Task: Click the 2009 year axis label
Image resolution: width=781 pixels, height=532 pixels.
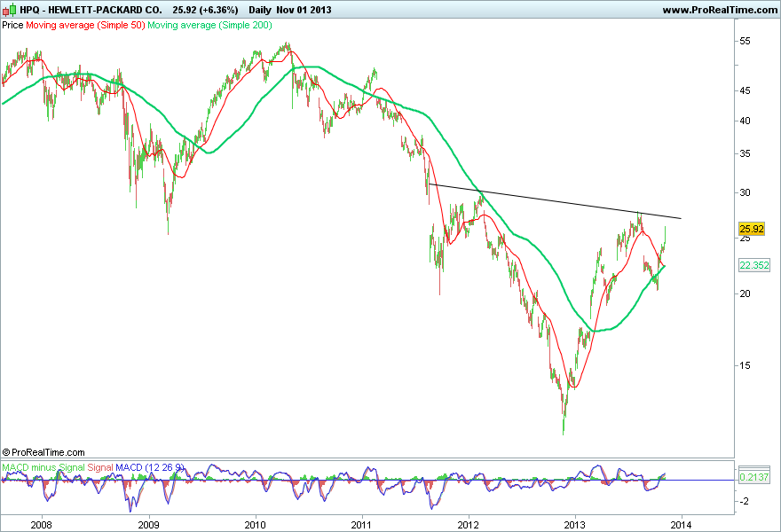Action: (x=148, y=525)
